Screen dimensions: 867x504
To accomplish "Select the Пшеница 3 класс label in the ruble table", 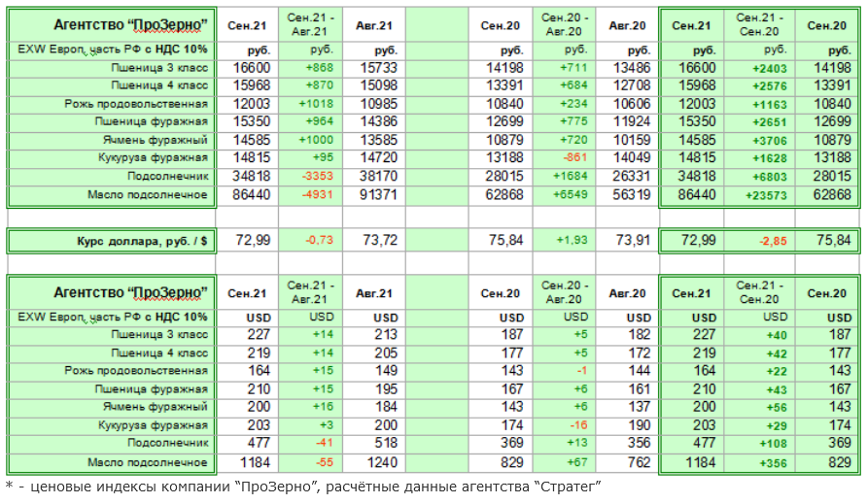I will click(159, 69).
